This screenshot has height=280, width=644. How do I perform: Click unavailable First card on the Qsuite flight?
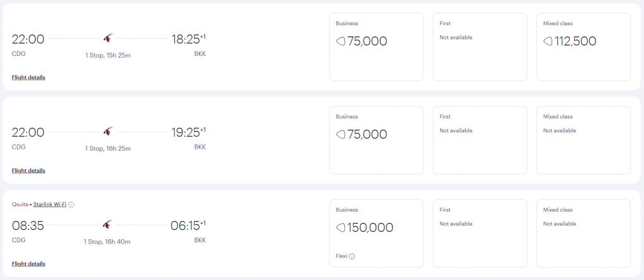480,234
